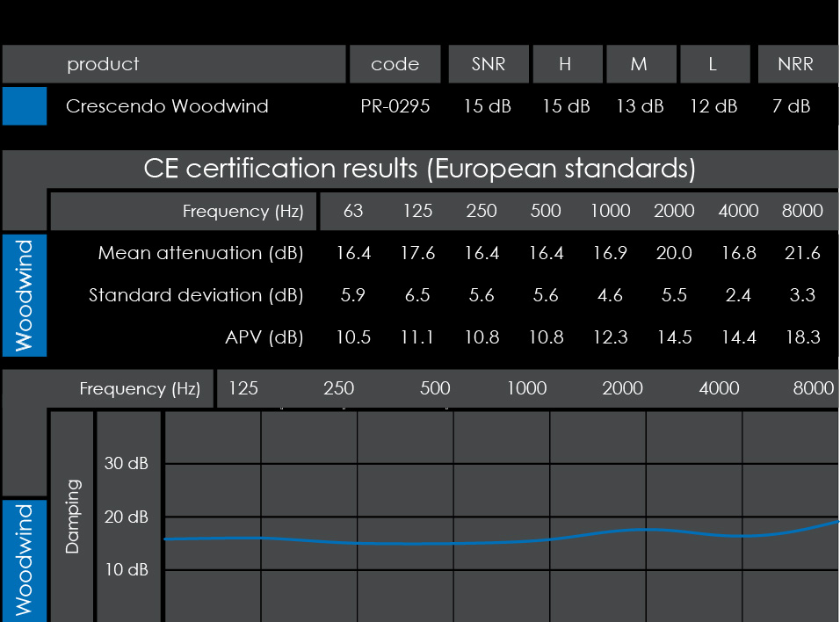The height and width of the screenshot is (622, 840).
Task: Click the NRR column header
Action: (x=798, y=64)
